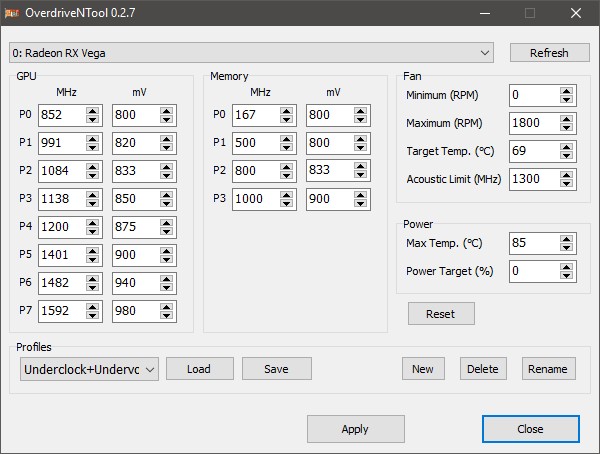Create a New profile
This screenshot has height=454, width=600.
click(x=423, y=369)
